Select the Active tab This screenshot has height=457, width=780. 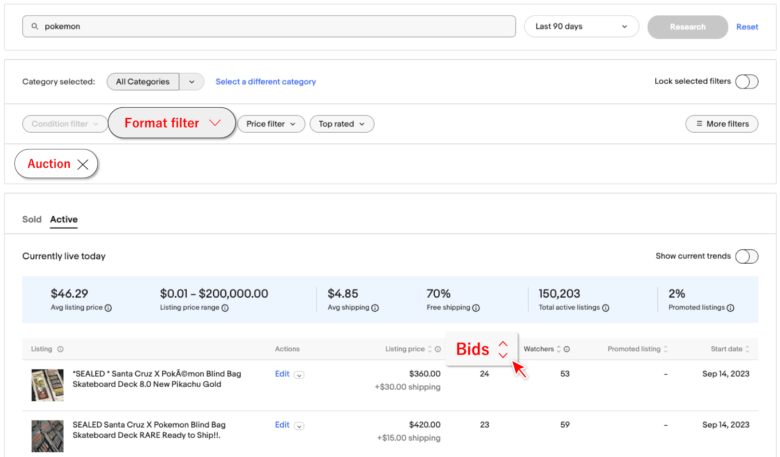pos(64,219)
